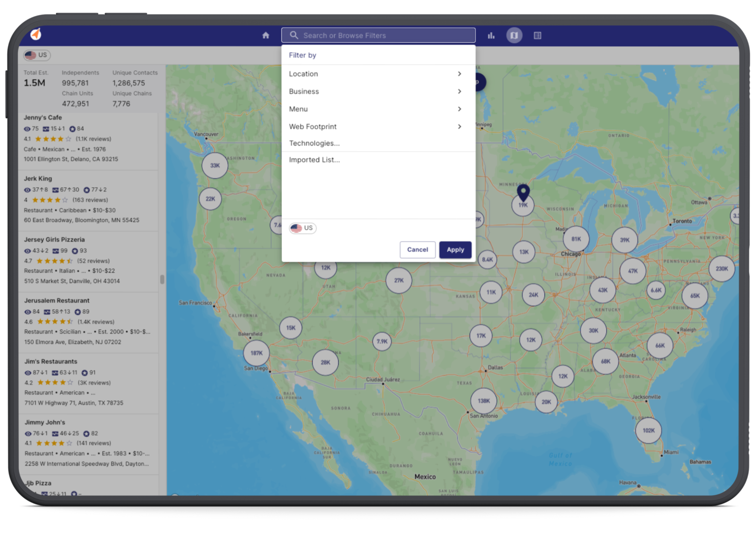This screenshot has width=756, height=534.
Task: Click the star score badge on Jenny's Cafe
Action: 73,129
